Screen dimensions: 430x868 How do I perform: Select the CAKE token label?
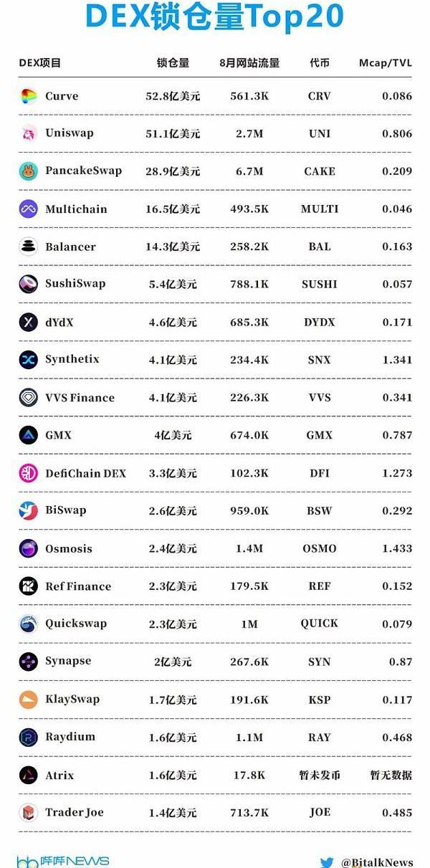click(320, 171)
